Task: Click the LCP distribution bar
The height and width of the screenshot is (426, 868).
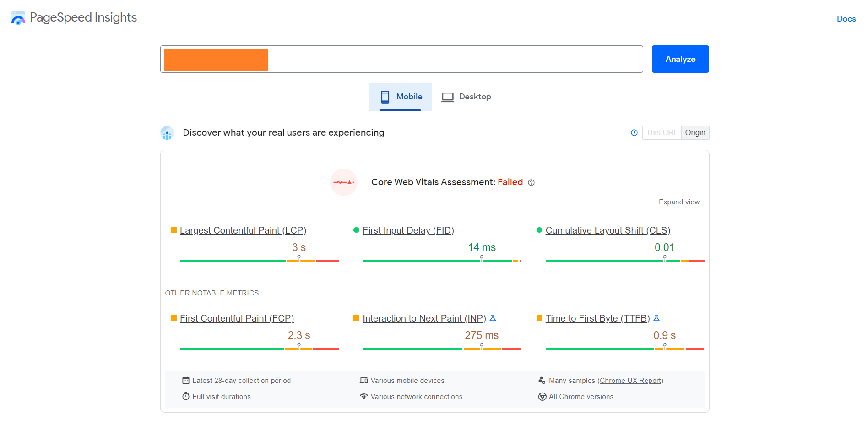Action: point(259,261)
